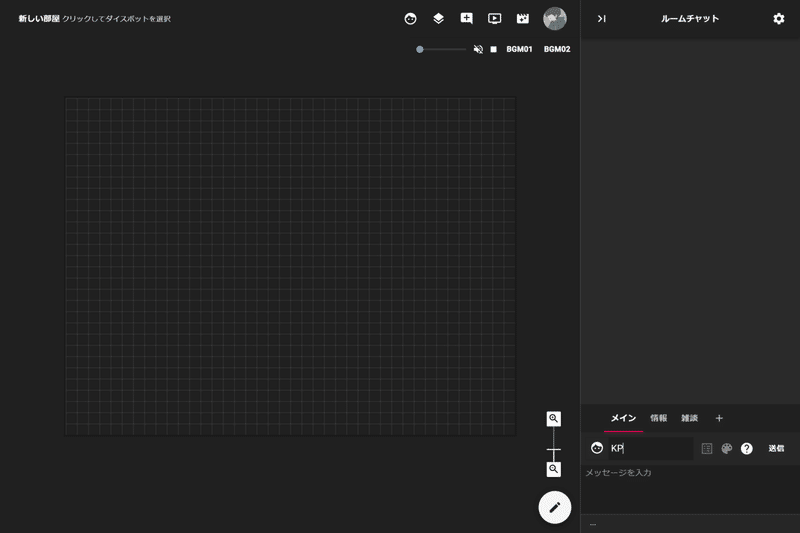Switch to the 雑談 chat tab

pyautogui.click(x=689, y=418)
